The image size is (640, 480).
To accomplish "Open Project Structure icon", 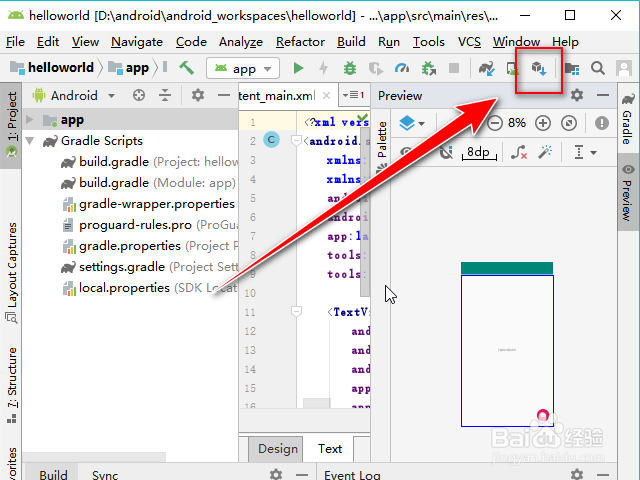I will pyautogui.click(x=572, y=68).
